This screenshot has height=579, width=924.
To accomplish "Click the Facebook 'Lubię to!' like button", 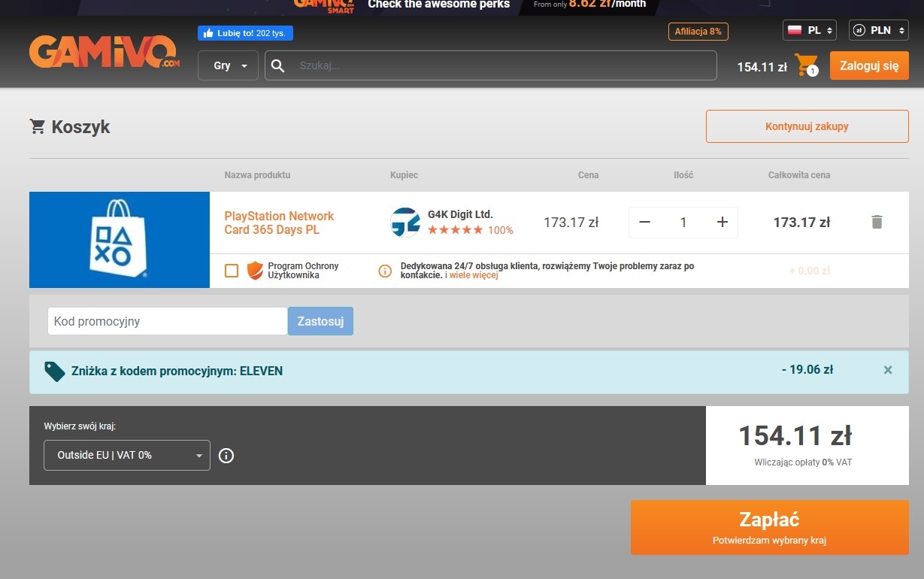I will click(x=245, y=33).
